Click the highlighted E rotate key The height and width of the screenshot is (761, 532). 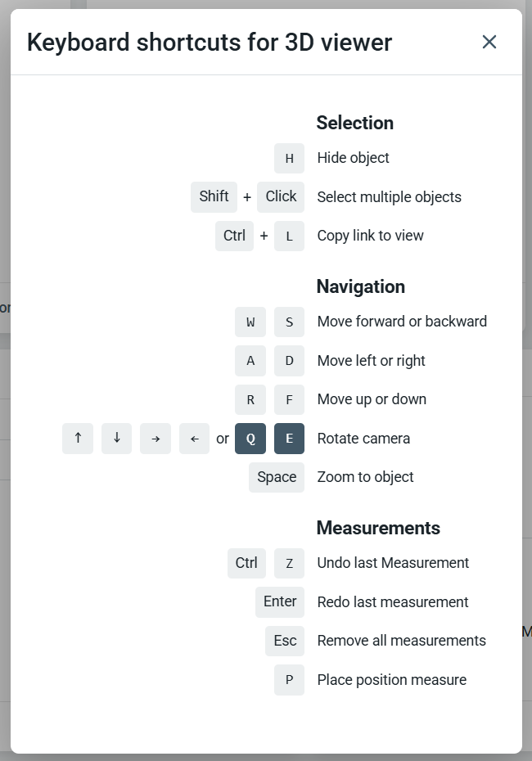click(x=289, y=439)
